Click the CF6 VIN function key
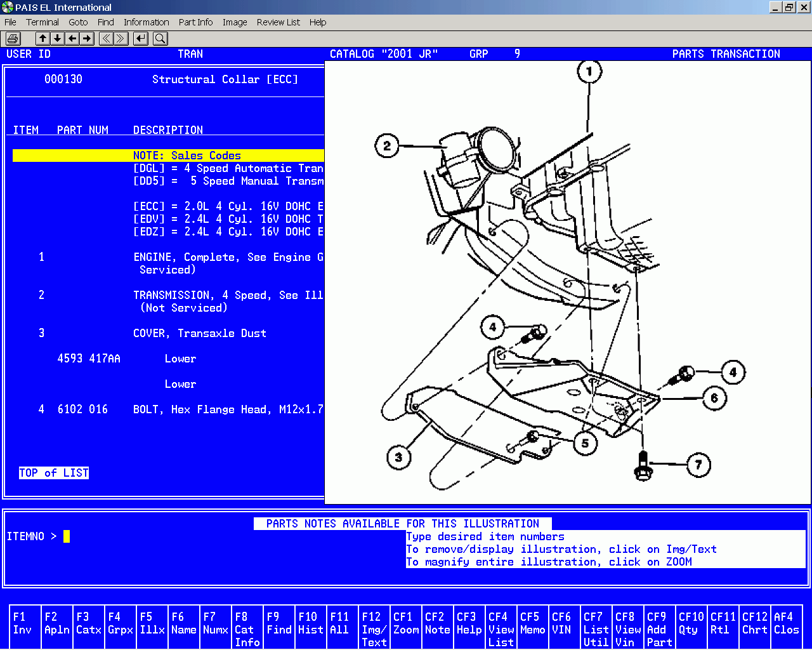This screenshot has width=812, height=650. (565, 627)
